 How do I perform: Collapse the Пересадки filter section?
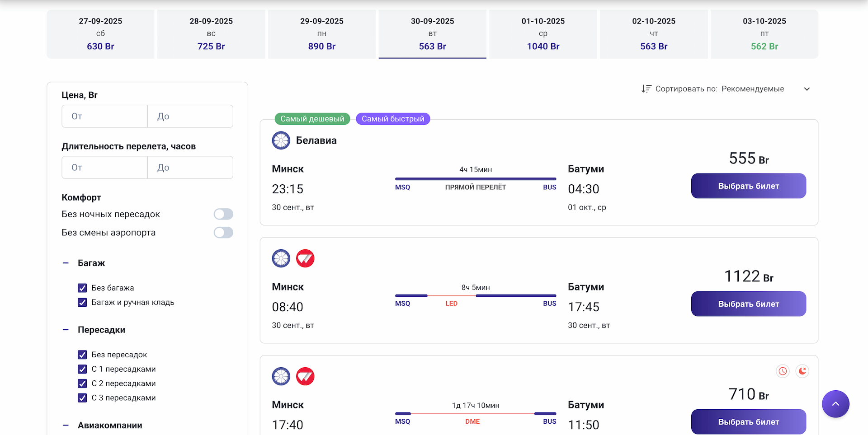tap(66, 330)
